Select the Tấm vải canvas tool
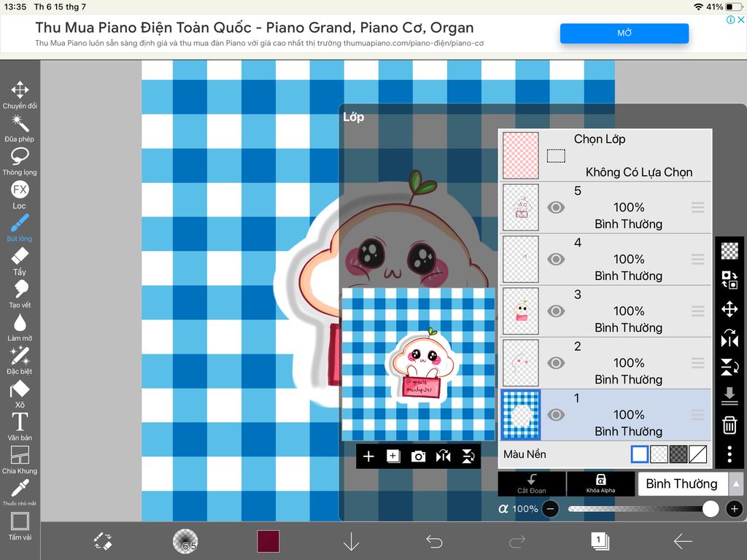747x560 pixels. click(20, 526)
